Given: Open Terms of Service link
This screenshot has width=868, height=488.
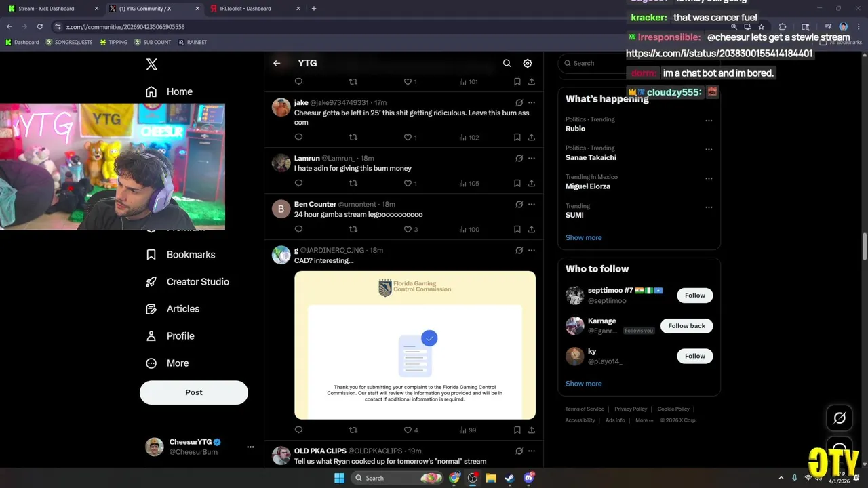Looking at the screenshot, I should 585,409.
